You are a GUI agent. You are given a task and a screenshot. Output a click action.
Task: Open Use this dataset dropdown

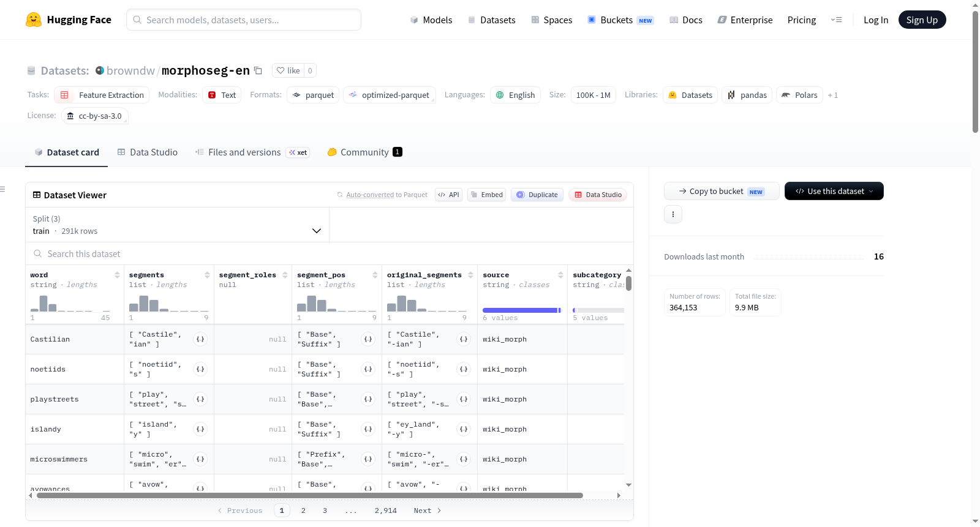coord(834,191)
